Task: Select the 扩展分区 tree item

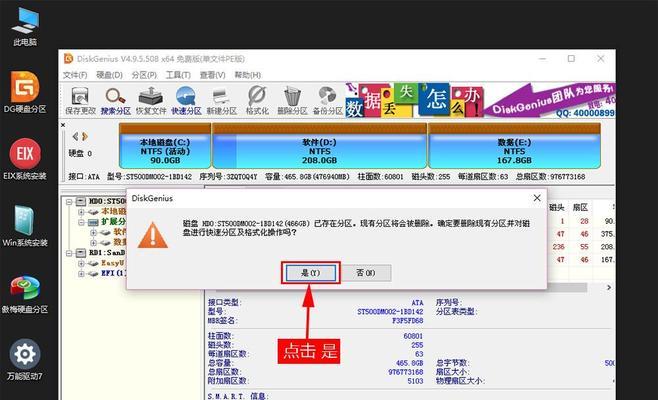Action: 113,222
